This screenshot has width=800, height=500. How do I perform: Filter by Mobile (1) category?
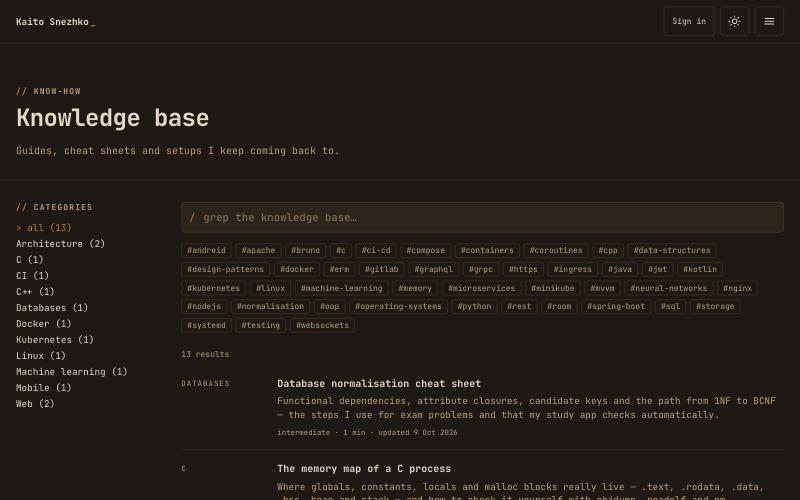point(44,388)
